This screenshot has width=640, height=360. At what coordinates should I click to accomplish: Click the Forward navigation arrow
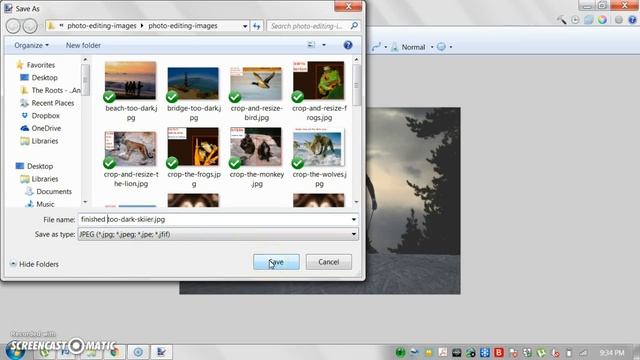click(x=30, y=26)
